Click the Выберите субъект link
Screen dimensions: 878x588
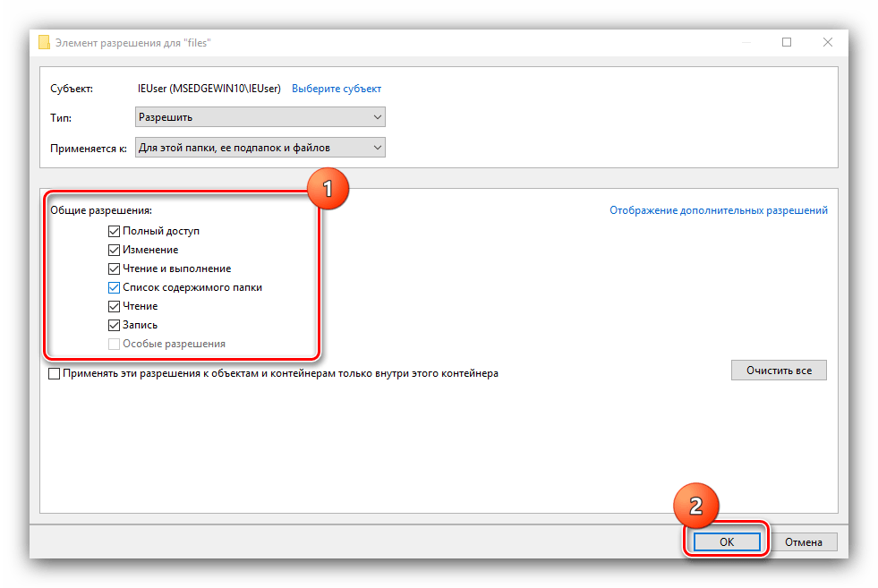coord(337,89)
